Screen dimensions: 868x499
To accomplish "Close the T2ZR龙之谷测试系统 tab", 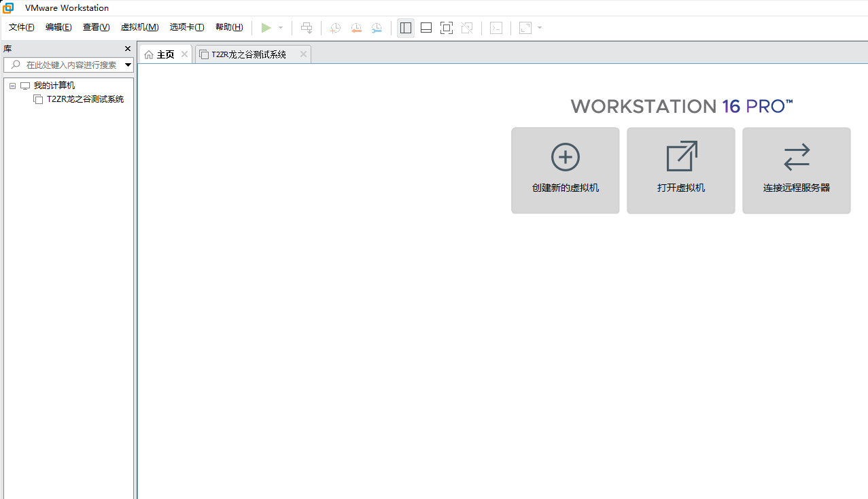I will [x=303, y=54].
